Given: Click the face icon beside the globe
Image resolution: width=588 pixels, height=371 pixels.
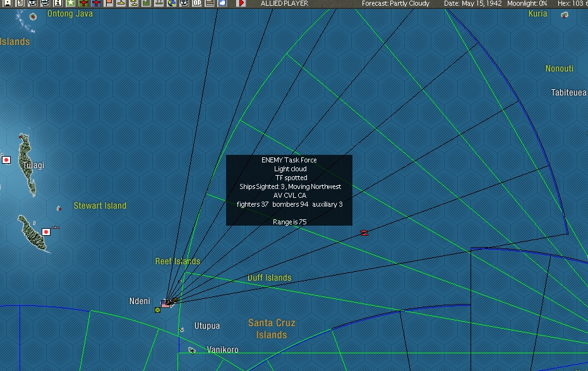Looking at the screenshot, I should tap(184, 3).
